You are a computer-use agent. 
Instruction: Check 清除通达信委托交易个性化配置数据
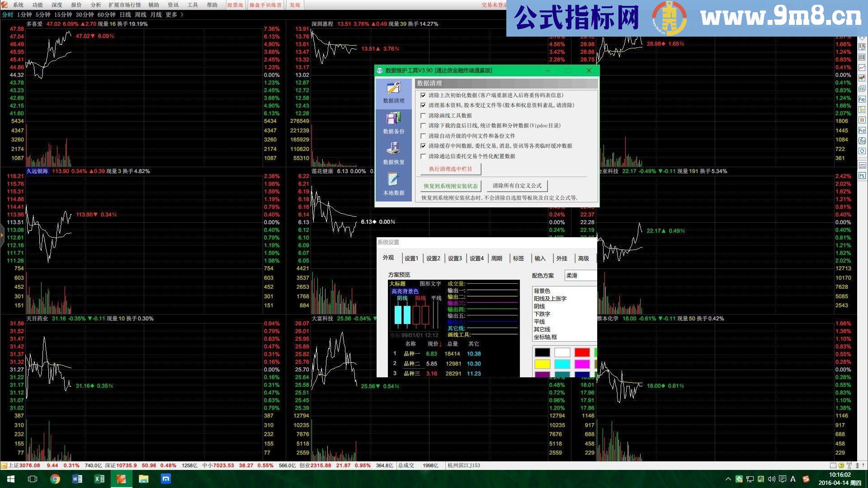tap(424, 156)
